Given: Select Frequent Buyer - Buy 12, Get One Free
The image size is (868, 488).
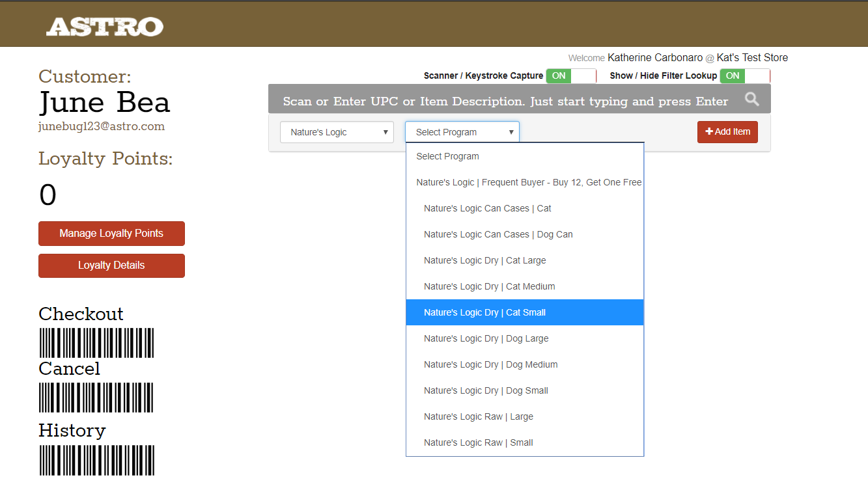Looking at the screenshot, I should (525, 182).
